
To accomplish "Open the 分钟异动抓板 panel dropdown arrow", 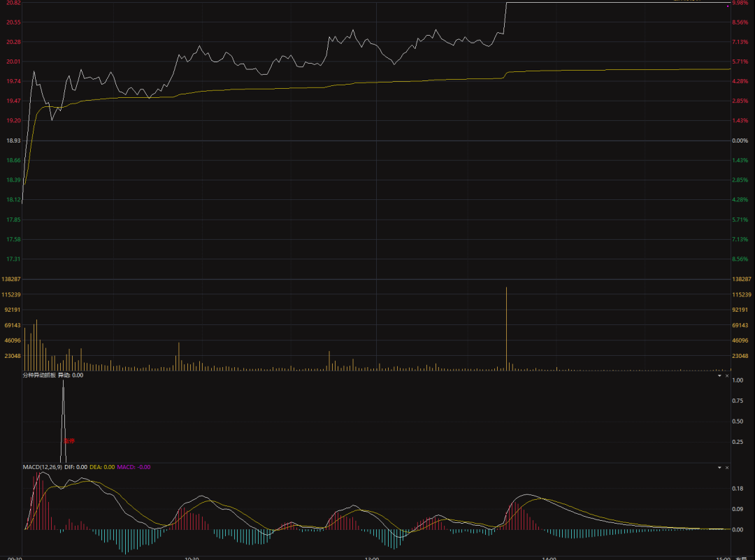I will [x=719, y=375].
